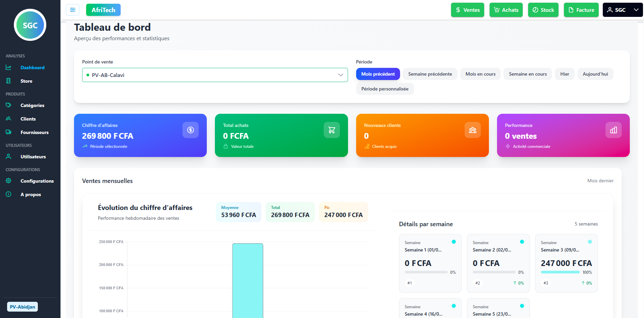Click the Semaine 3 progress bar
Viewport: 644px width, 318px height.
tap(560, 272)
